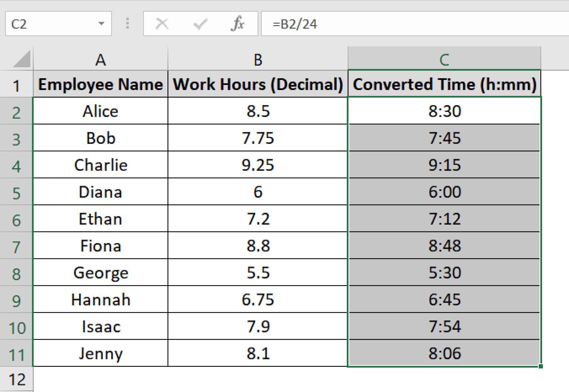Click the Cancel (X) icon in formula bar
Viewport: 569px width, 392px height.
163,24
